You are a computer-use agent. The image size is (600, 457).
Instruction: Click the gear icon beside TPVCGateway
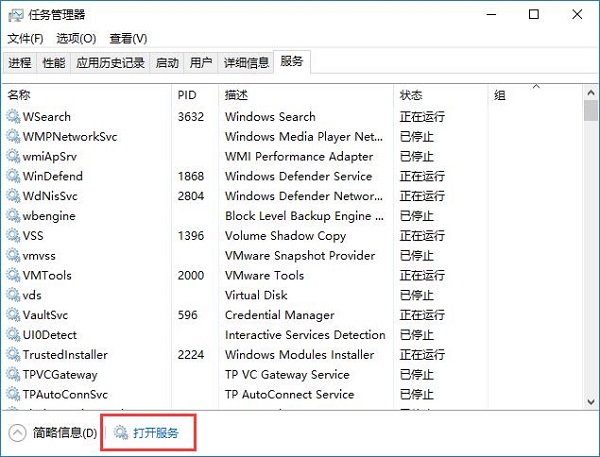coord(13,375)
